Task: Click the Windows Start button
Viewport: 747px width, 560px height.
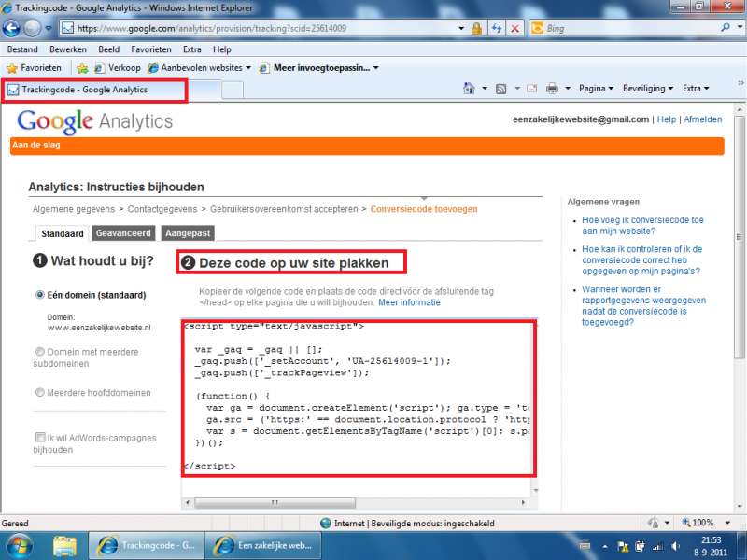Action: 19,544
